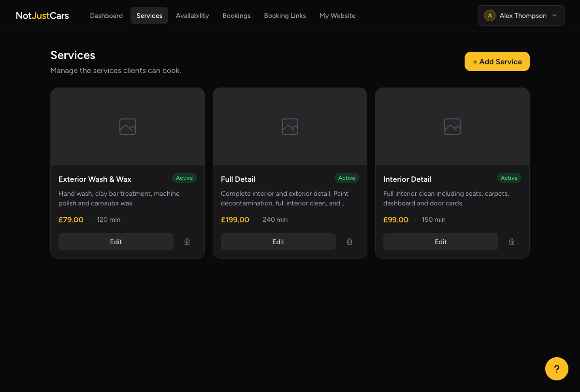Switch to the Dashboard tab
The width and height of the screenshot is (580, 392).
(106, 15)
